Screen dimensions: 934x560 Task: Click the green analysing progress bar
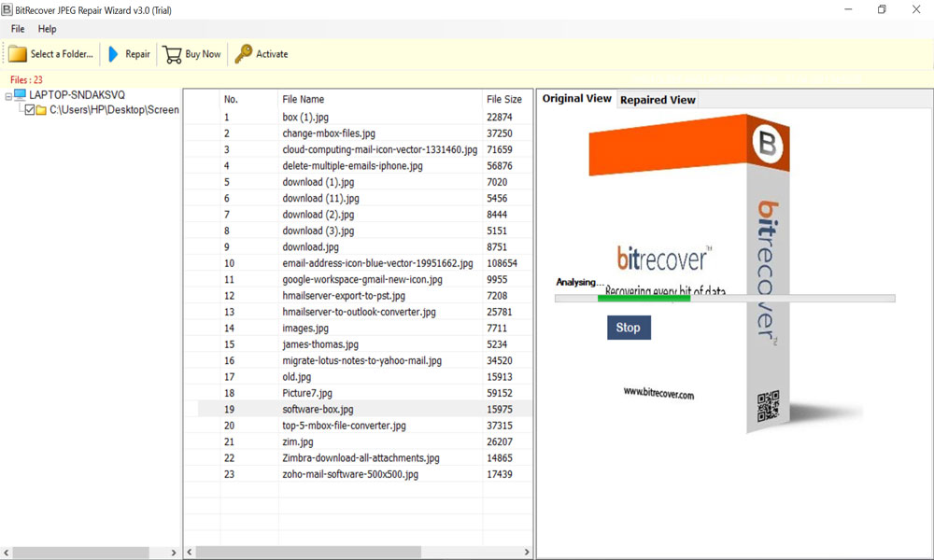click(x=644, y=298)
